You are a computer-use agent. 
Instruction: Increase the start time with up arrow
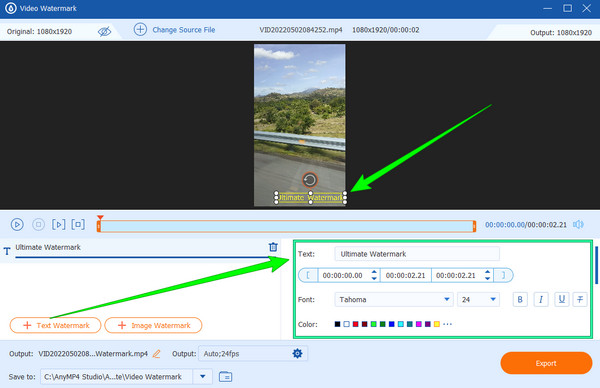374,272
